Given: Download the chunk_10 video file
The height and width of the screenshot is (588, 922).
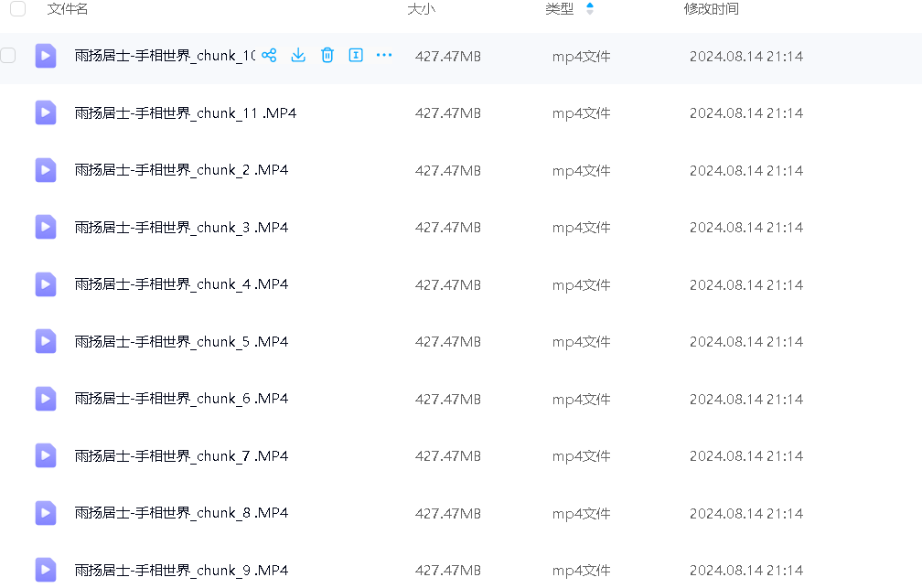Looking at the screenshot, I should [298, 56].
